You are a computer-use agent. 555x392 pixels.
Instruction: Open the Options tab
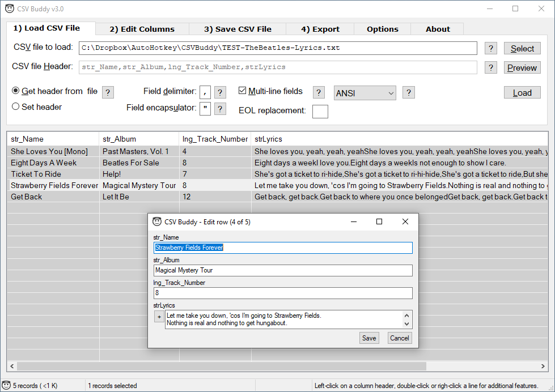pos(382,29)
